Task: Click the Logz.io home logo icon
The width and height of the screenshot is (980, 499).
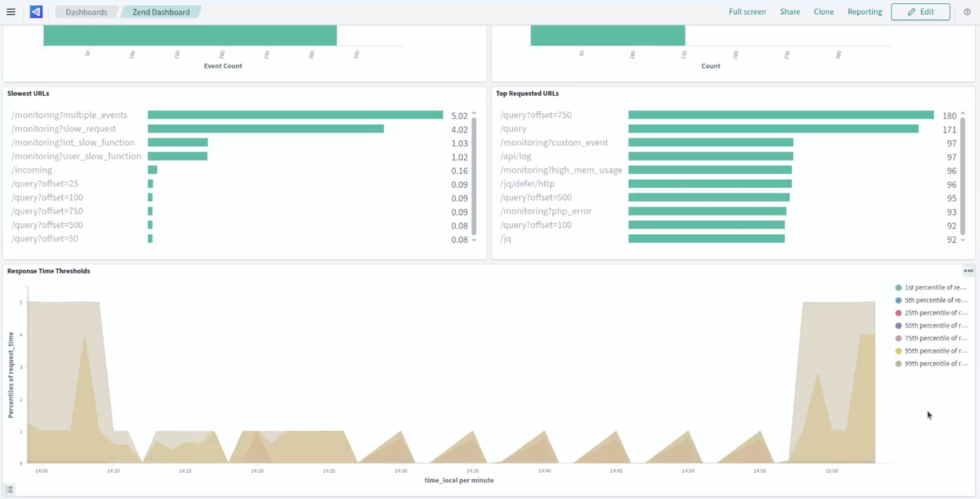Action: click(36, 12)
